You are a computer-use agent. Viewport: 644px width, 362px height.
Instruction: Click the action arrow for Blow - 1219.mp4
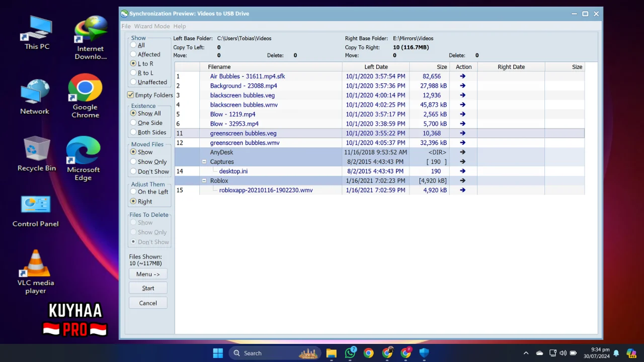point(462,115)
